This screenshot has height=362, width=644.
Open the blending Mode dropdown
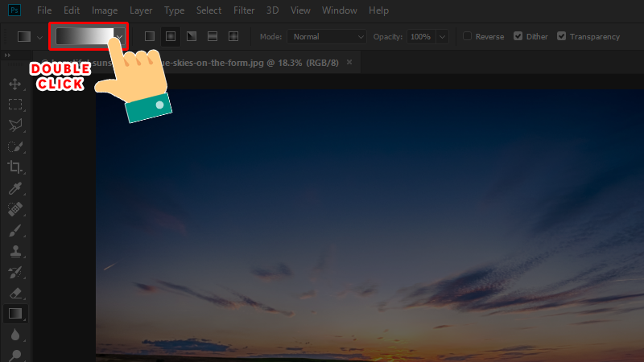[327, 37]
